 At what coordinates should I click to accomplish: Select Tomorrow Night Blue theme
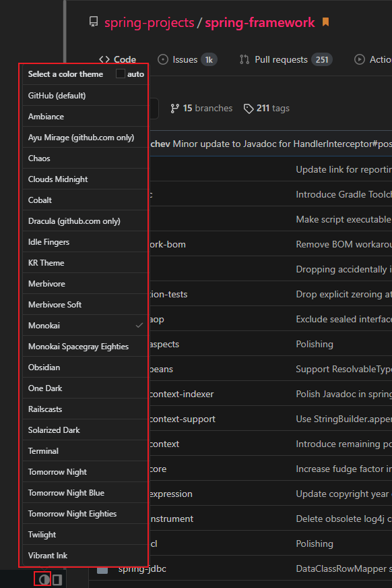tap(85, 493)
